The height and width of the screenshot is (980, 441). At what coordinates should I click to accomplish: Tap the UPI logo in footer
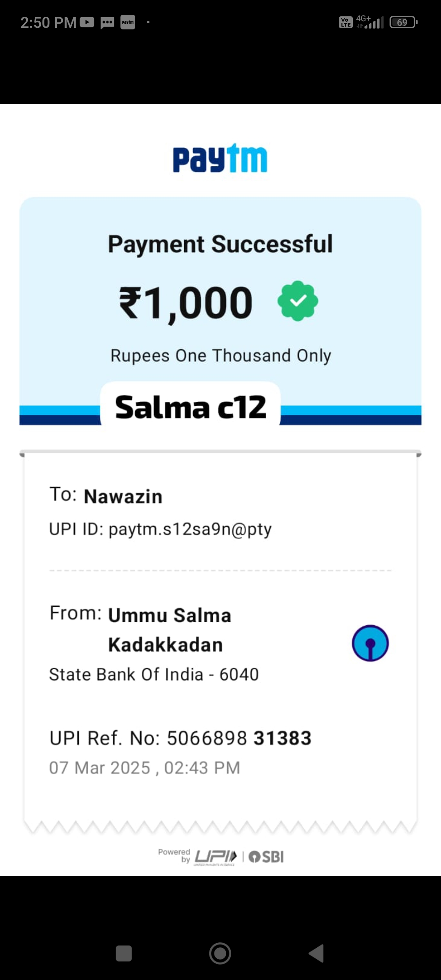pos(215,856)
